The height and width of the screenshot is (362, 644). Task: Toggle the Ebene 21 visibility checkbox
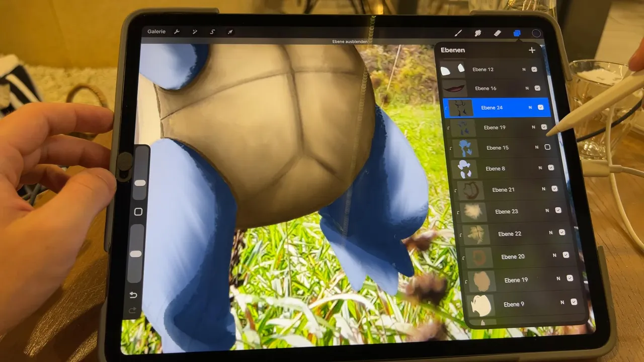pos(554,189)
